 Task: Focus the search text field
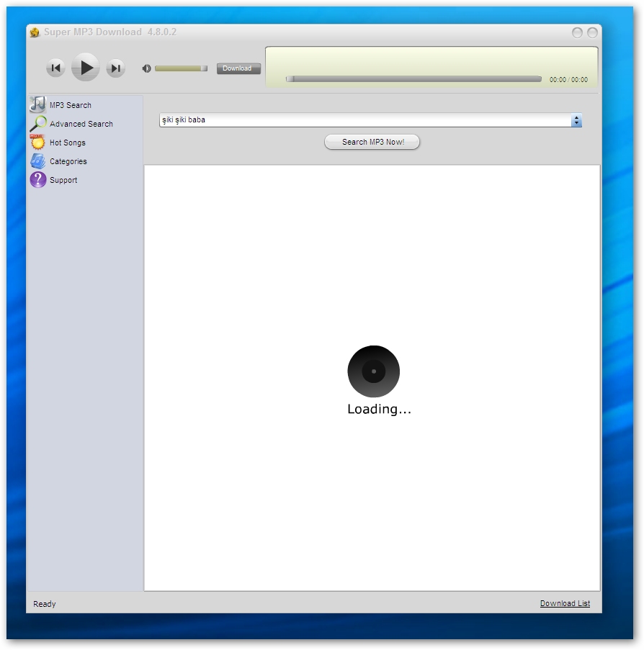tap(364, 120)
